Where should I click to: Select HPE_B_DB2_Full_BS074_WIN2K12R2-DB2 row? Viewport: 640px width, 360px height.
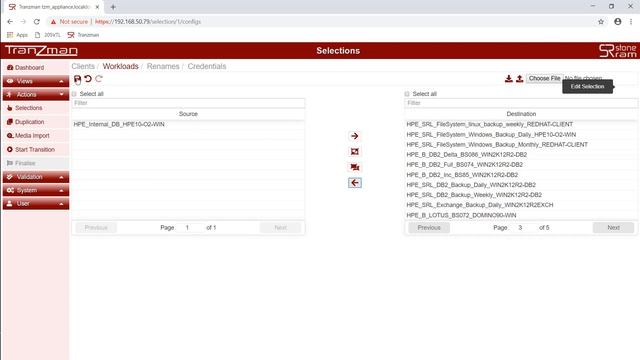pyautogui.click(x=521, y=165)
